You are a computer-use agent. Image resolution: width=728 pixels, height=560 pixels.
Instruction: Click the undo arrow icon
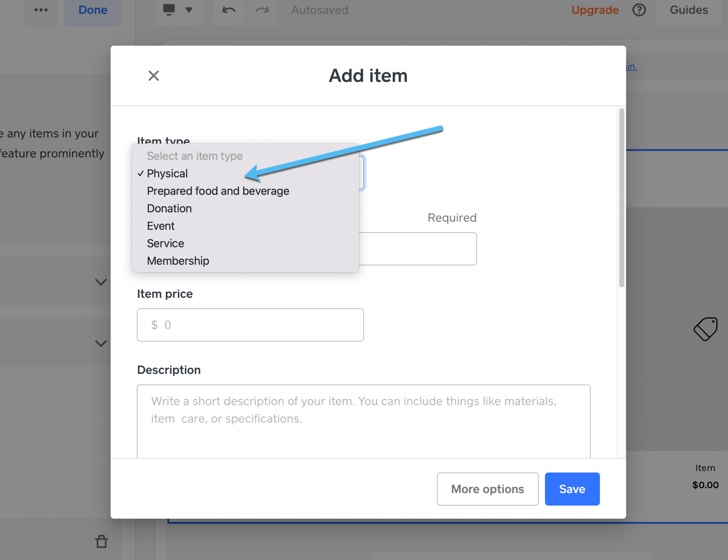(229, 10)
